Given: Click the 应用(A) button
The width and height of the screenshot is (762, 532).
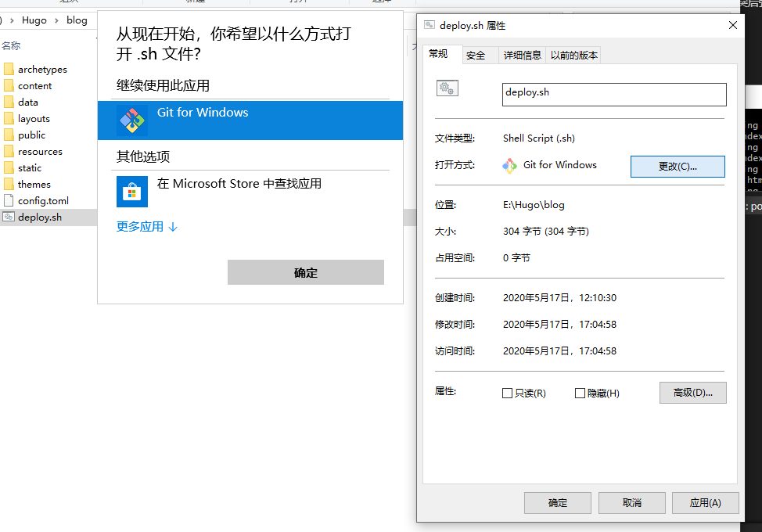Looking at the screenshot, I should point(705,503).
